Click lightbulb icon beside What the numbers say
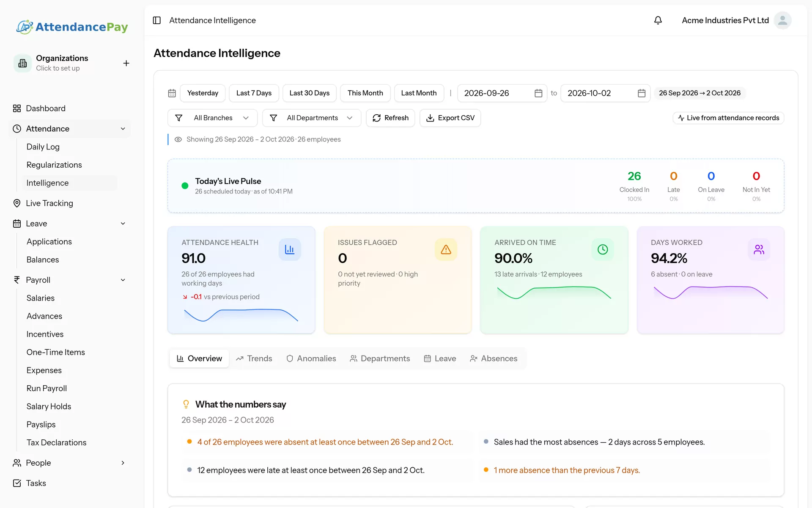Image resolution: width=812 pixels, height=508 pixels. point(186,404)
